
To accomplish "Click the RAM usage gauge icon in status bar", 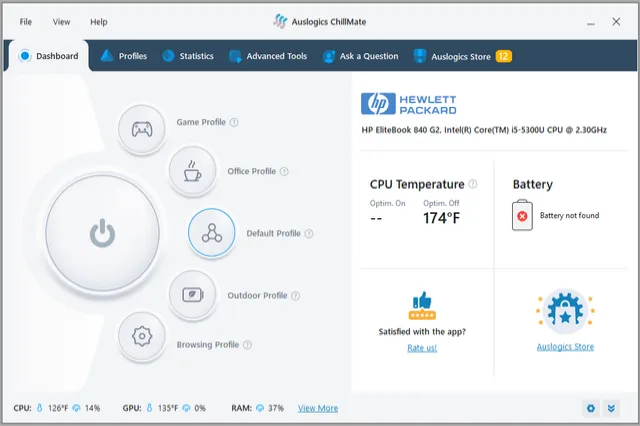I will tap(260, 408).
